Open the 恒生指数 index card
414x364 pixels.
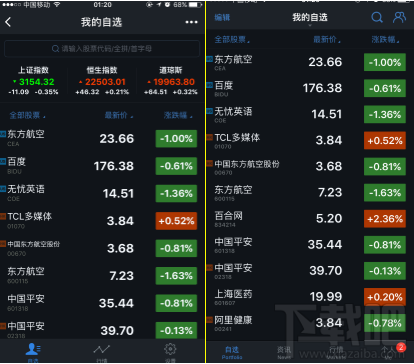pyautogui.click(x=102, y=81)
